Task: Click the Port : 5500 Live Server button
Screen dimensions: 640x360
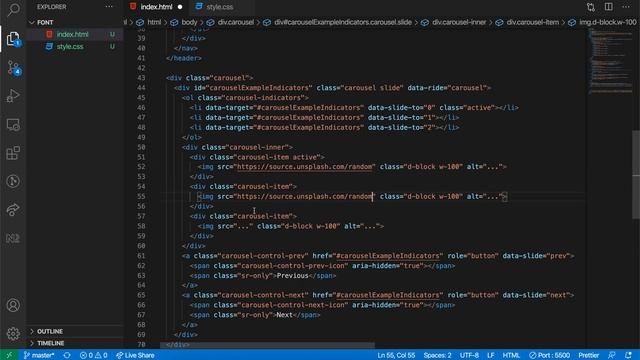Action: point(549,355)
